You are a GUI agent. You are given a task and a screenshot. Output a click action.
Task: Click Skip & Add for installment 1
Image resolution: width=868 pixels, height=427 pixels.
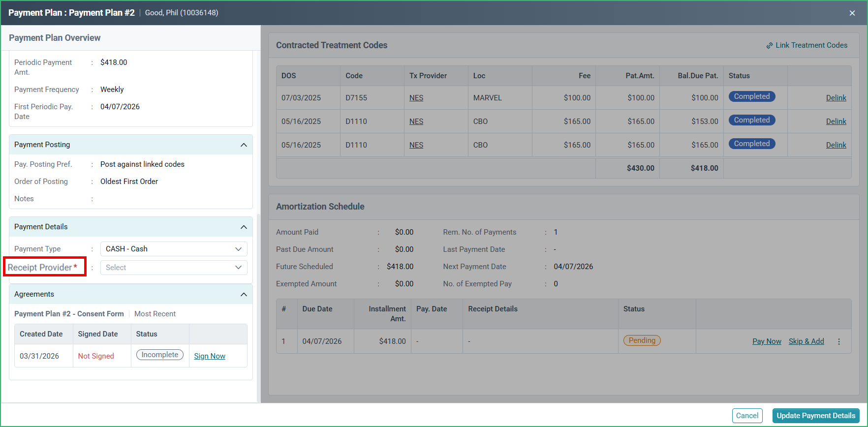(806, 341)
